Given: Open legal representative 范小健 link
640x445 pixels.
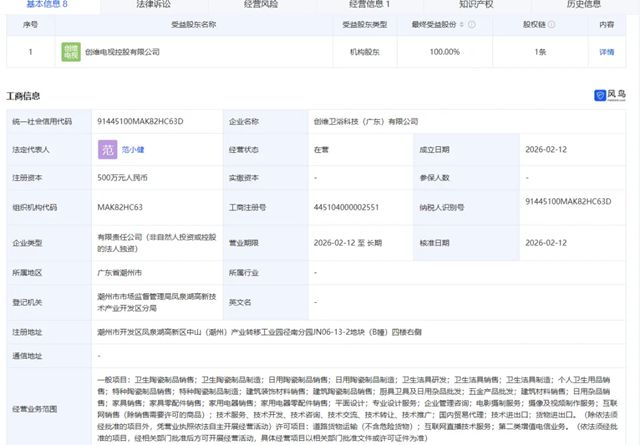Looking at the screenshot, I should pos(133,149).
